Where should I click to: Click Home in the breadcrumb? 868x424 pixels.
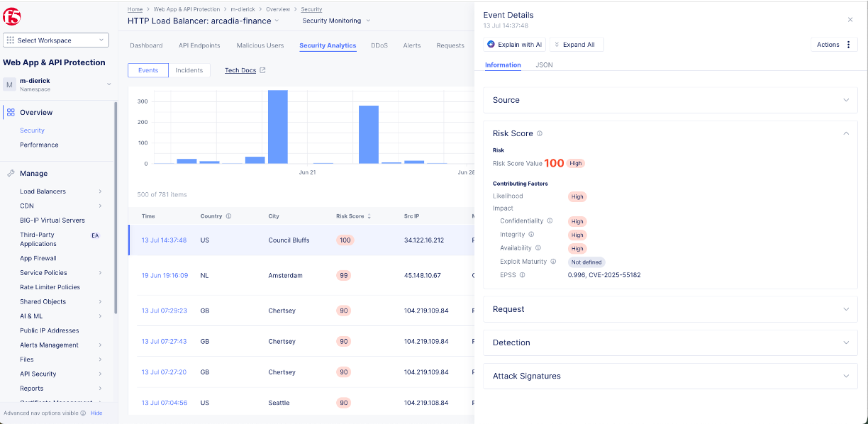coord(135,9)
